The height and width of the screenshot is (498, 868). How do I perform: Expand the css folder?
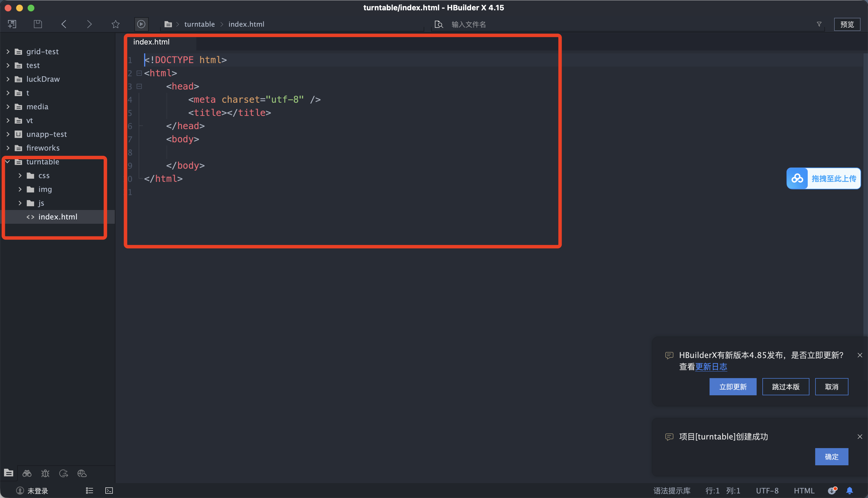[x=20, y=176]
